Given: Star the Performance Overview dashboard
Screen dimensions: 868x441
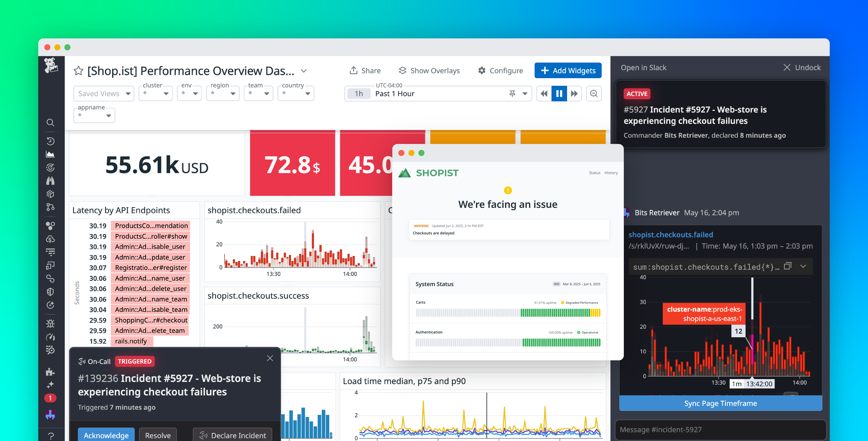Looking at the screenshot, I should click(79, 71).
